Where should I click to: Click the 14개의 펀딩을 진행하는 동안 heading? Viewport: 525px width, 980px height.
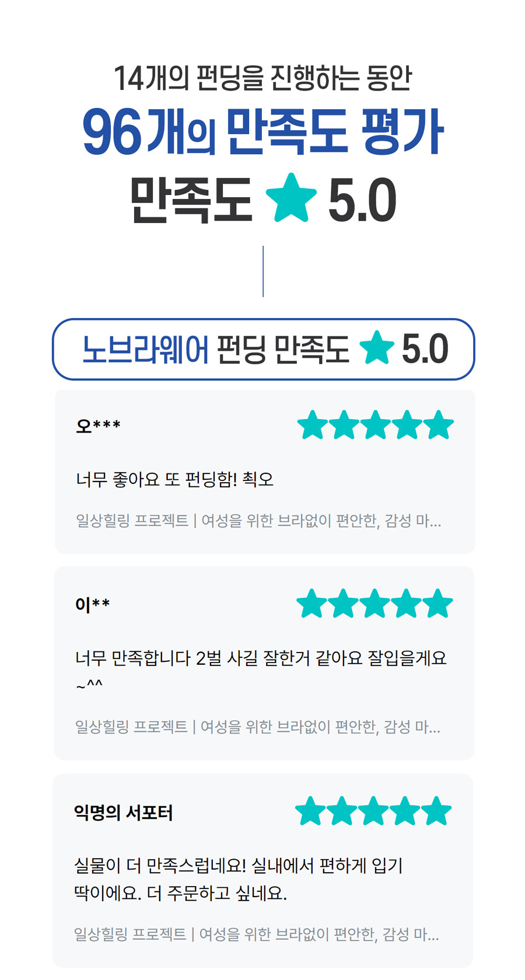(263, 78)
